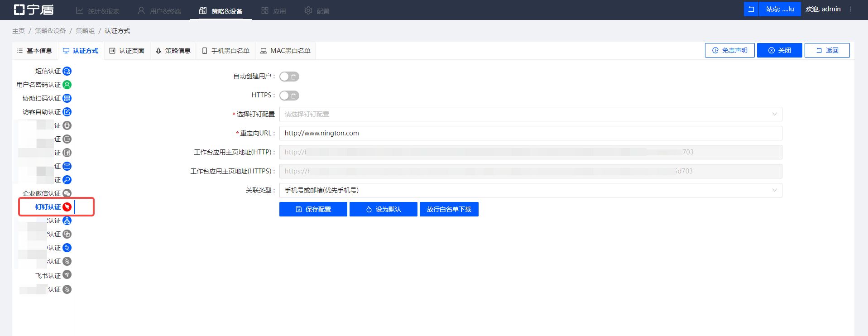Enable the auto create user (自动创建用户) switch
This screenshot has width=868, height=336.
point(289,77)
